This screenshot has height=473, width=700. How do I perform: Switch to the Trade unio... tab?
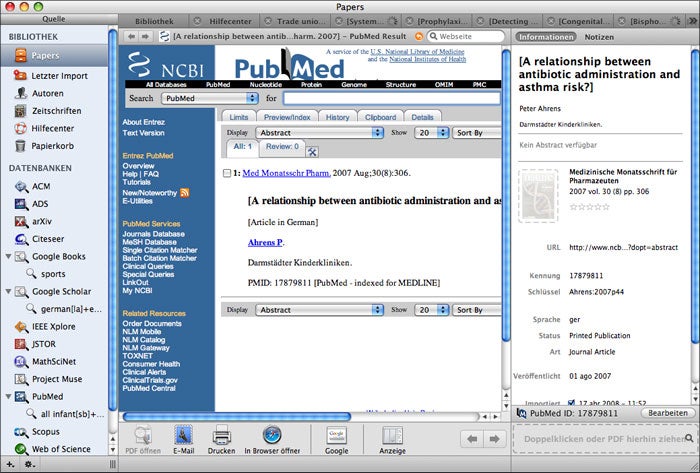point(296,21)
